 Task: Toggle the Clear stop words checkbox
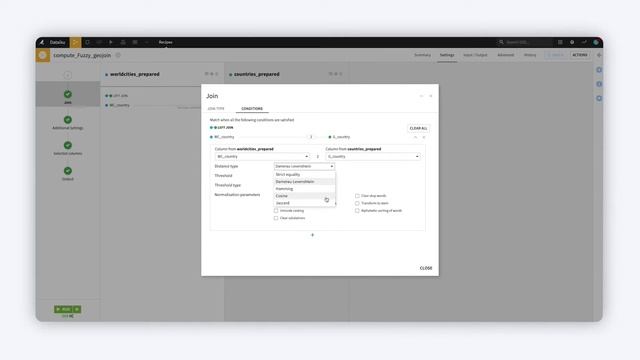tap(357, 196)
